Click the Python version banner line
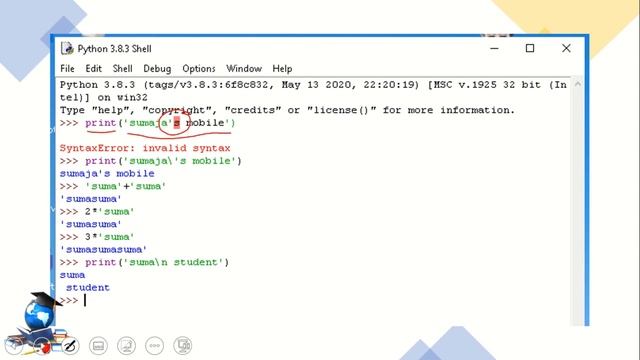640x360 pixels. (x=313, y=91)
